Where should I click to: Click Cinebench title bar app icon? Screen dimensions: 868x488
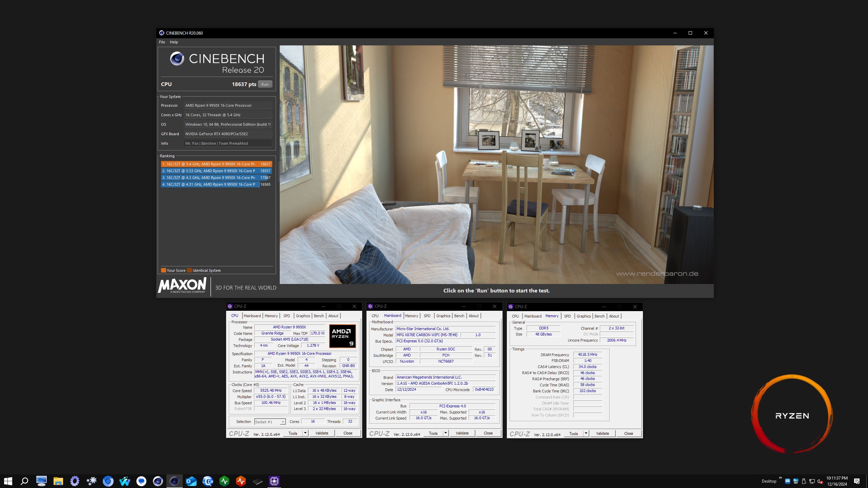click(162, 33)
